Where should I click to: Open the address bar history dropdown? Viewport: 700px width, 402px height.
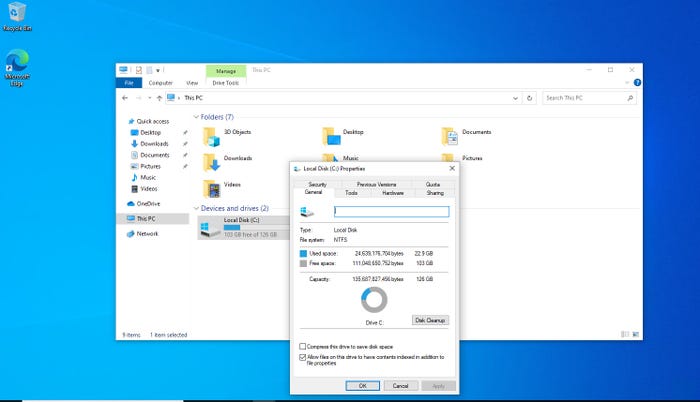pyautogui.click(x=515, y=98)
